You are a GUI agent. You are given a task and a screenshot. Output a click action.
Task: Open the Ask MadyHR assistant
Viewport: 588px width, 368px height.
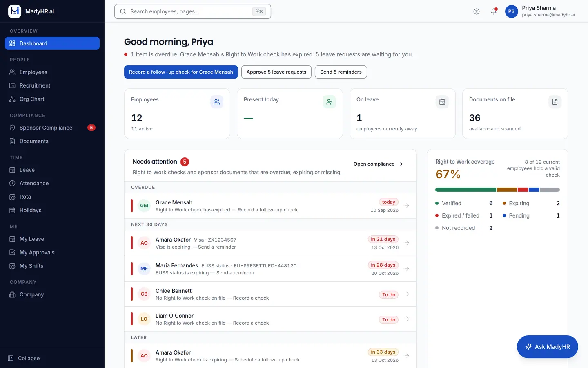(x=548, y=347)
